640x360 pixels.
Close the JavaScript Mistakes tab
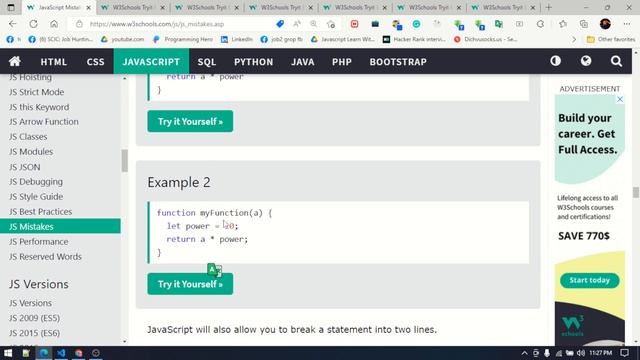[x=89, y=7]
